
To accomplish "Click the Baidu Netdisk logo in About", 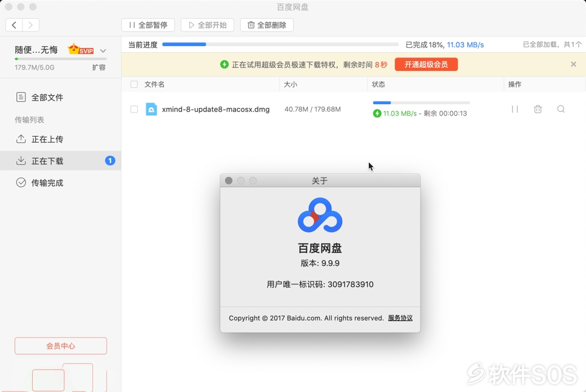I will [320, 215].
